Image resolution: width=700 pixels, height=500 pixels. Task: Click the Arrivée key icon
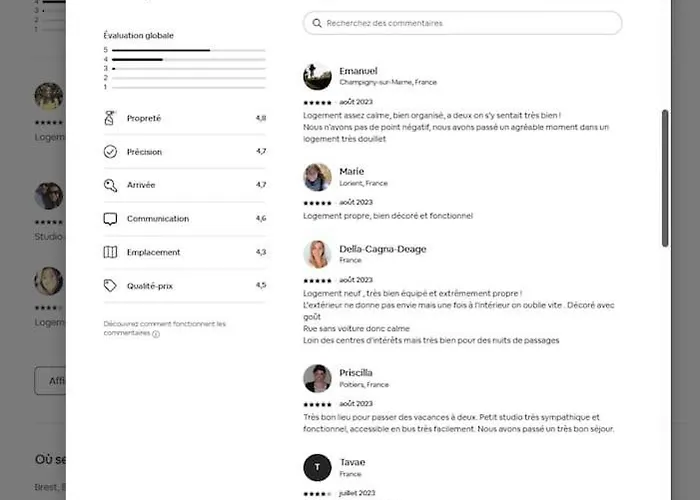(110, 185)
